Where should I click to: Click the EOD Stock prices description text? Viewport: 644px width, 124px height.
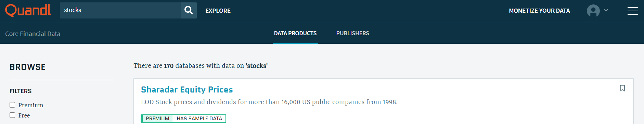click(x=269, y=102)
